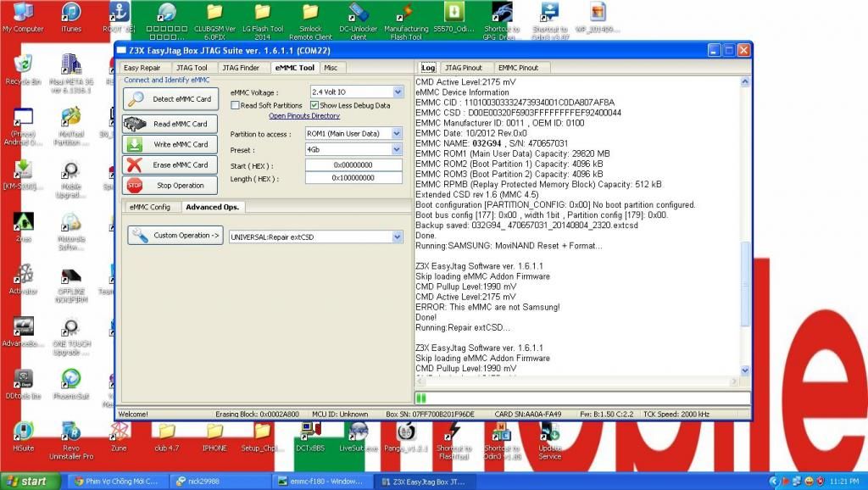Screen dimensions: 868x490
Task: Click the operation progress bar
Action: coord(582,398)
